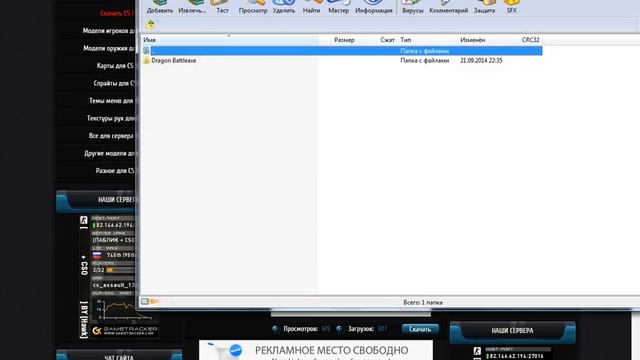Open 'Модели игроков' in the site menu
The height and width of the screenshot is (360, 640).
tap(109, 31)
